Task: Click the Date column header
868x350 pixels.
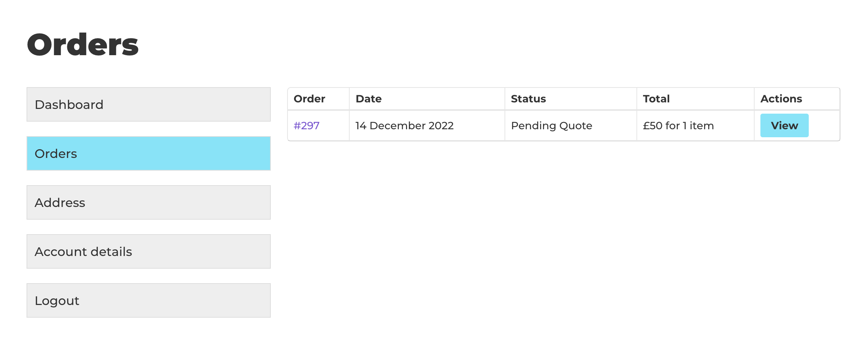Action: pos(369,98)
